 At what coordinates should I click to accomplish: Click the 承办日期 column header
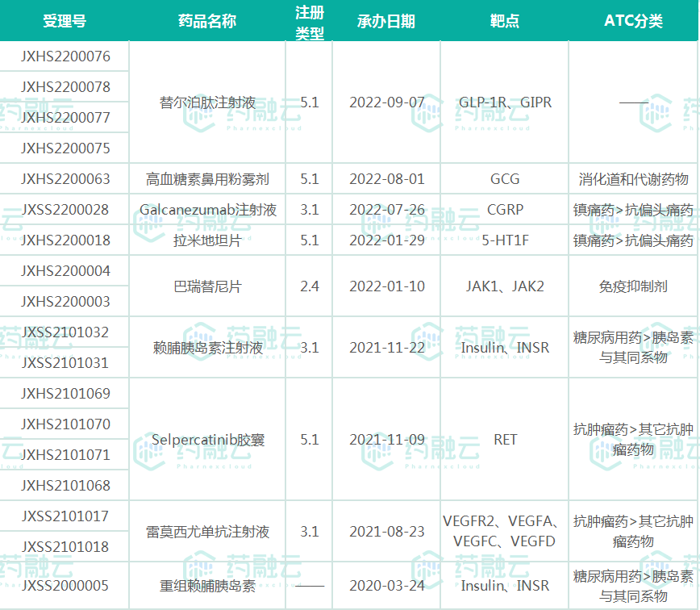[x=386, y=21]
